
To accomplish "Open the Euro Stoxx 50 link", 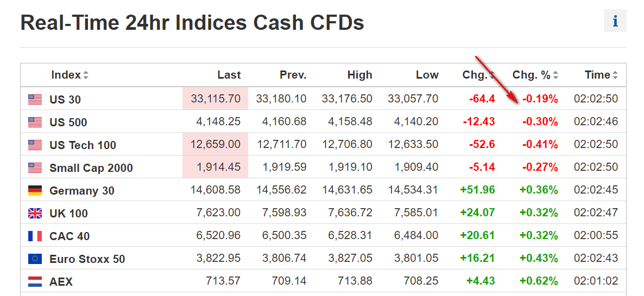I will click(x=87, y=259).
